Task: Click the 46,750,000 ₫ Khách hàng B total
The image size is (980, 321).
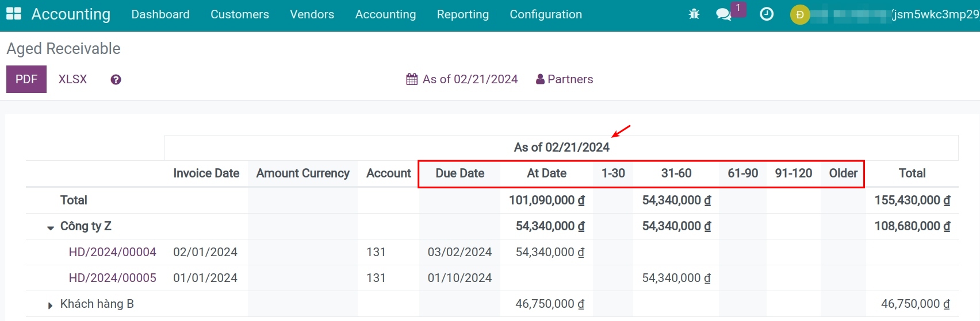Action: [916, 304]
